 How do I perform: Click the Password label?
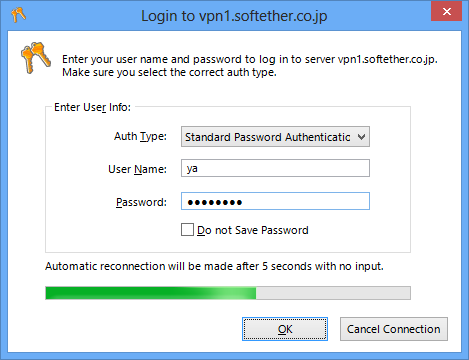(141, 202)
